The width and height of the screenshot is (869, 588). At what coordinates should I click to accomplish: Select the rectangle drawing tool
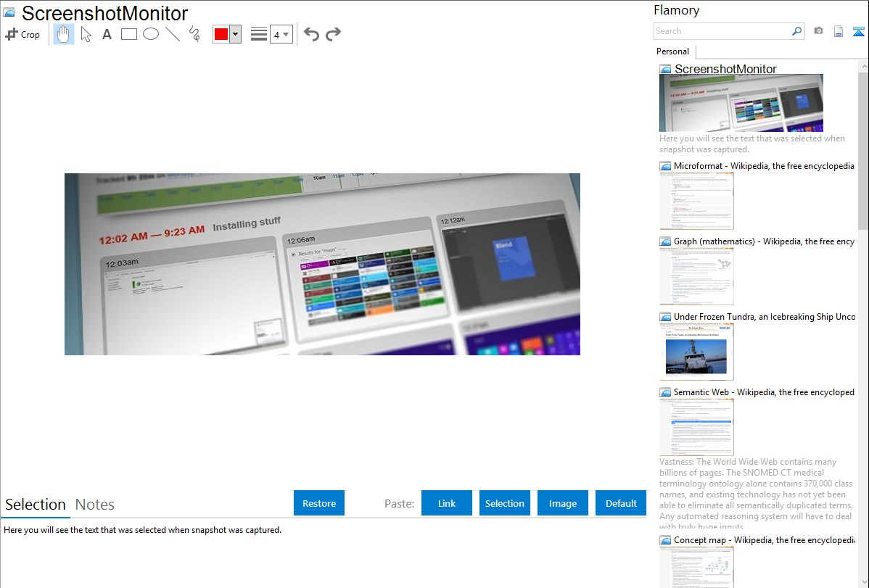pos(128,34)
